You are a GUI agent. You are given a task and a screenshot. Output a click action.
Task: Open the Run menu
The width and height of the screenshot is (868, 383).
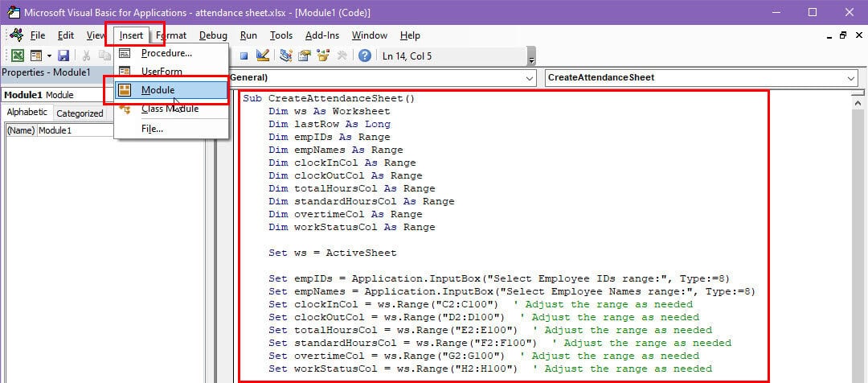coord(248,35)
